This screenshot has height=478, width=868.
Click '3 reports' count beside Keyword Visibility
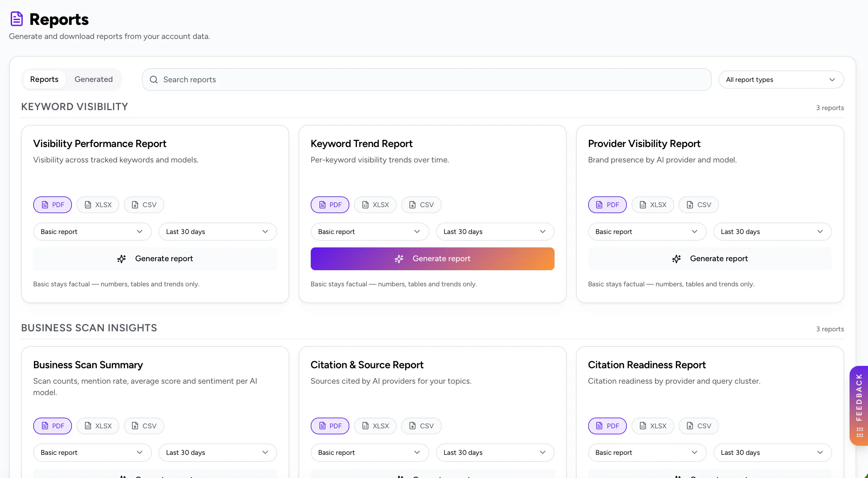tap(830, 108)
